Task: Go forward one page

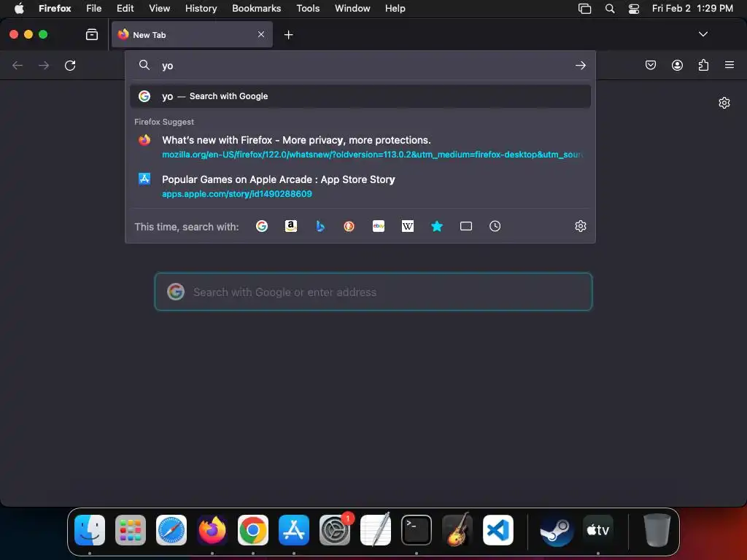Action: pyautogui.click(x=44, y=65)
